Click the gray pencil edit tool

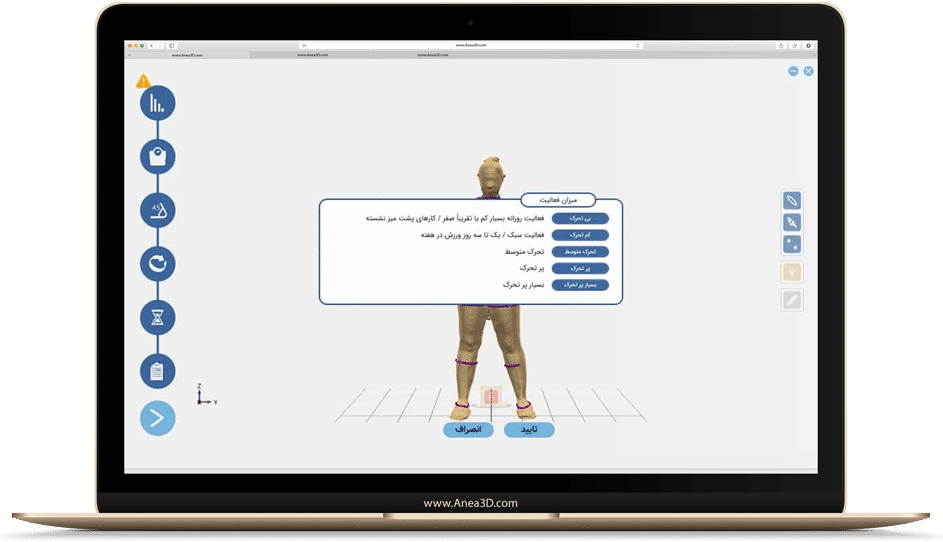[792, 300]
